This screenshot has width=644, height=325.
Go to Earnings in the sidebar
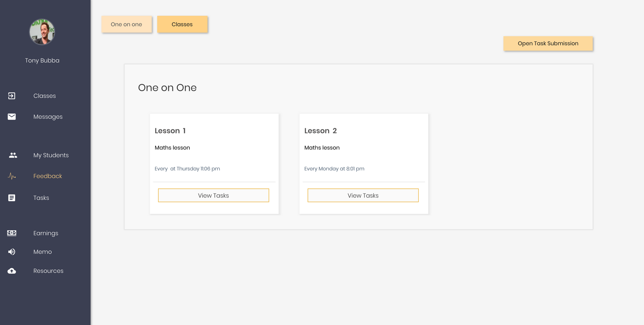[46, 233]
